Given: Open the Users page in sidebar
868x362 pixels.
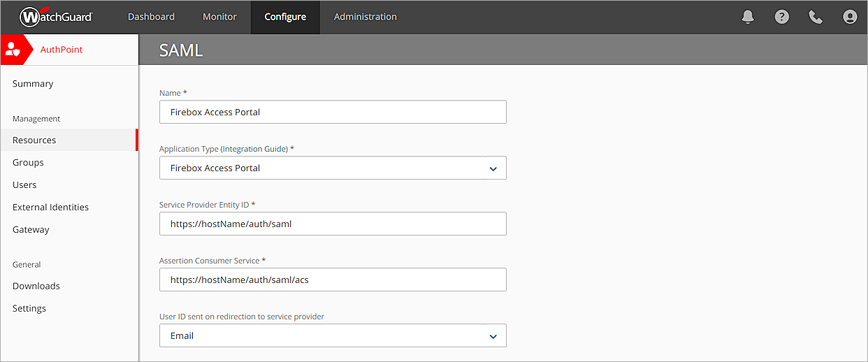Looking at the screenshot, I should [24, 184].
